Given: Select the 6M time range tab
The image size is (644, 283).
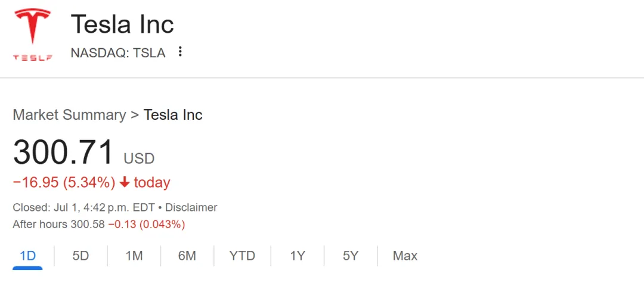Looking at the screenshot, I should 187,256.
